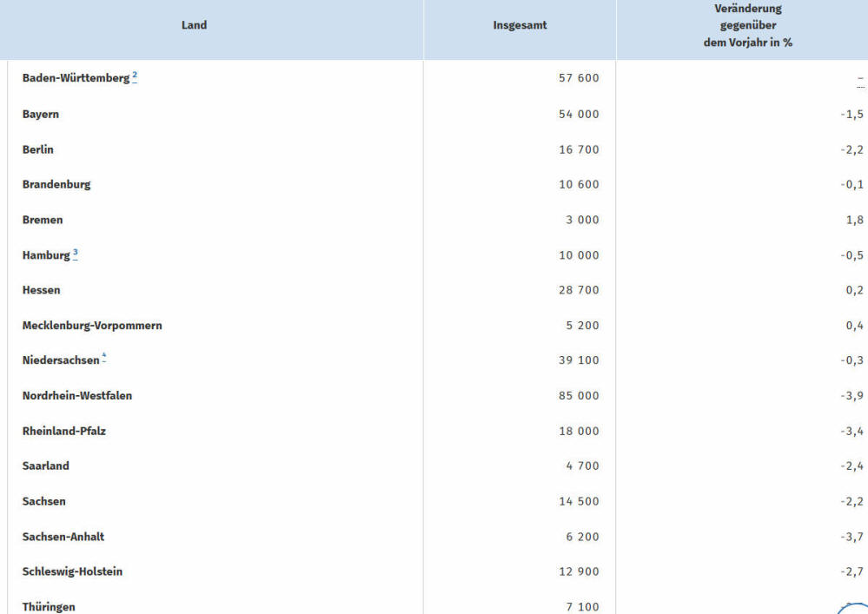Select change value -0,3 for Niedersachsen

click(851, 360)
